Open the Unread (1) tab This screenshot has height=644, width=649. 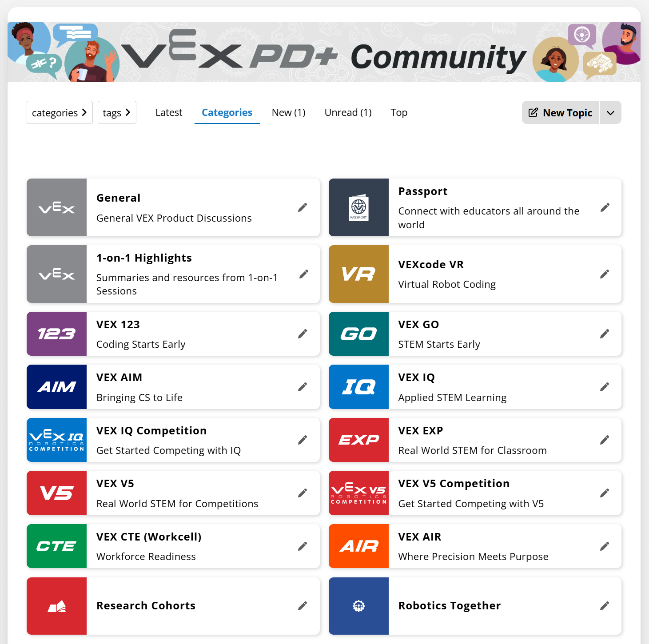(348, 112)
